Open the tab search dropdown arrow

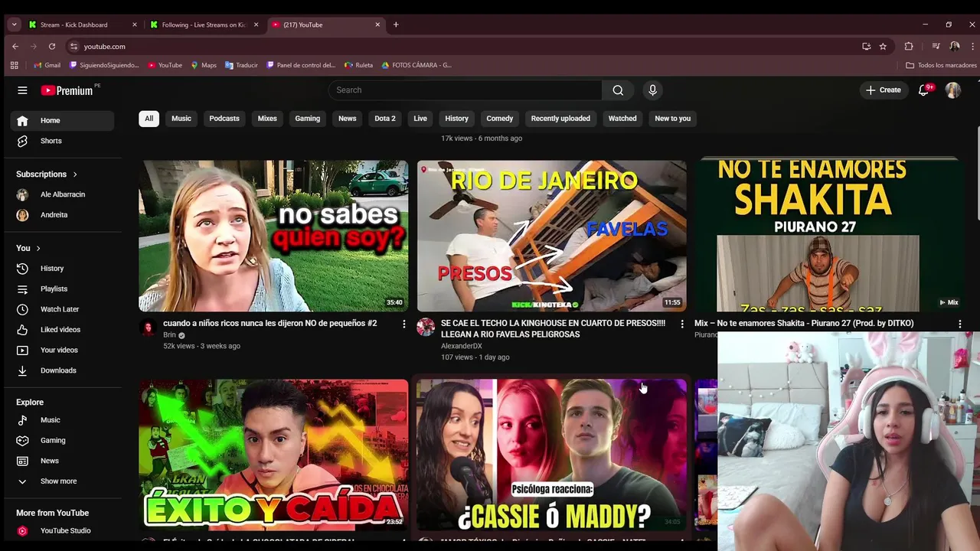14,24
